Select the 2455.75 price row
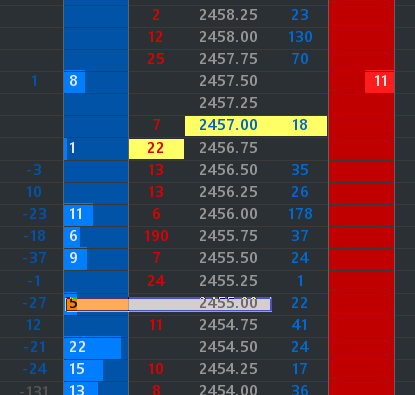 (x=228, y=236)
